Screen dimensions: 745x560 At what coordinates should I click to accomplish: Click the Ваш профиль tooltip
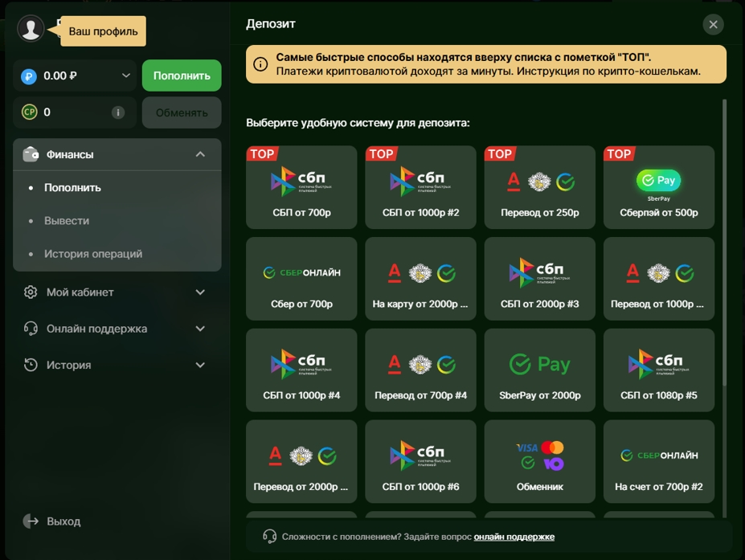coord(103,31)
